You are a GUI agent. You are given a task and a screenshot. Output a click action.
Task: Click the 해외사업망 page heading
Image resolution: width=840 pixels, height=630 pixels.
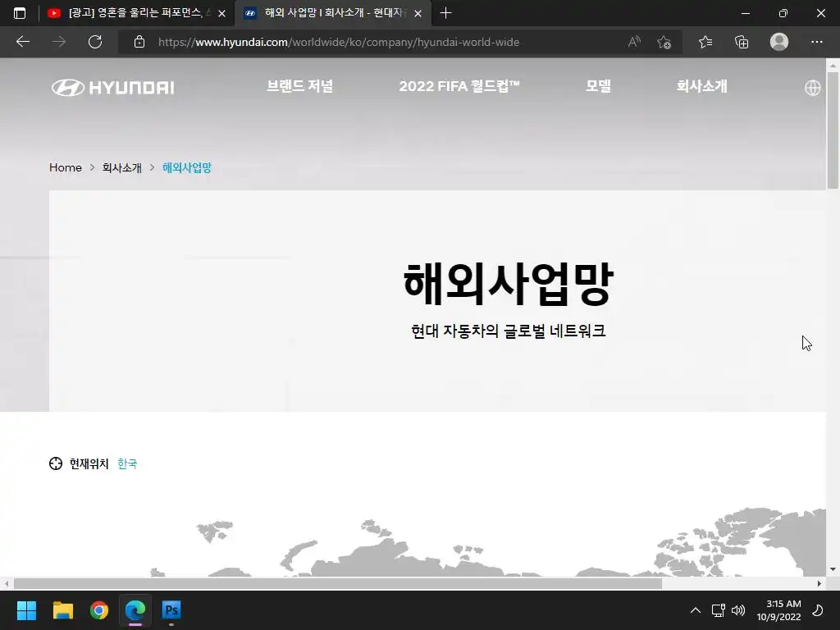click(508, 284)
